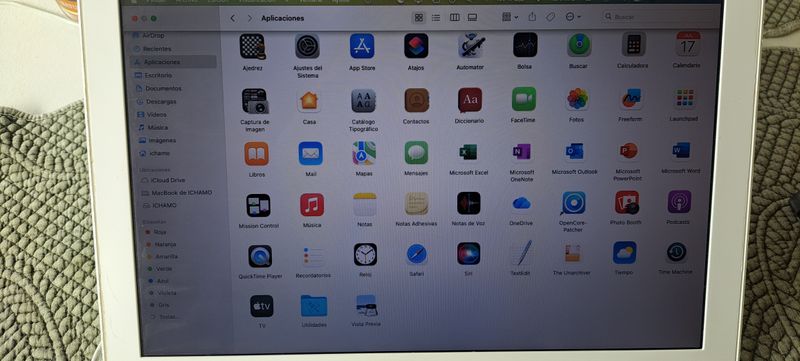Launch QuickTime Player app icon
This screenshot has height=361, width=800.
[260, 256]
